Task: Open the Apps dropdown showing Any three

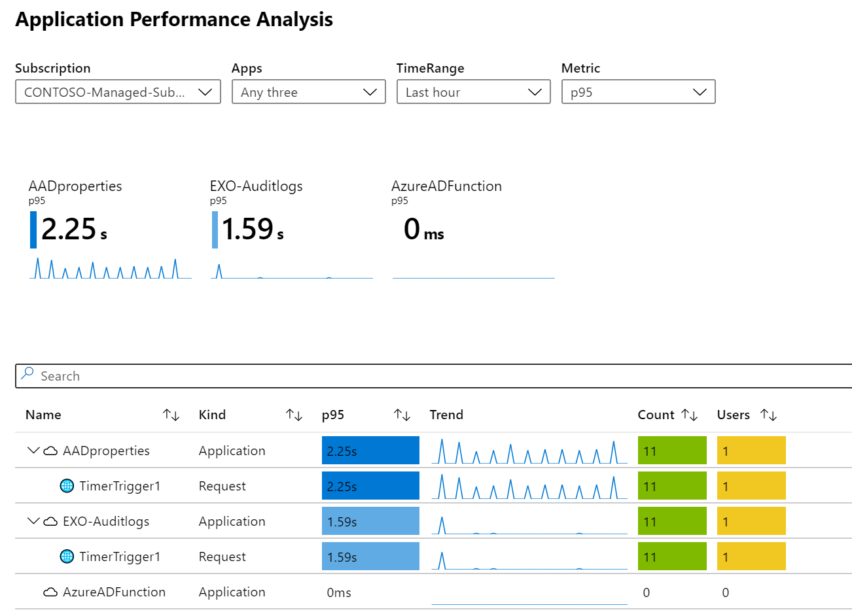Action: (x=308, y=92)
